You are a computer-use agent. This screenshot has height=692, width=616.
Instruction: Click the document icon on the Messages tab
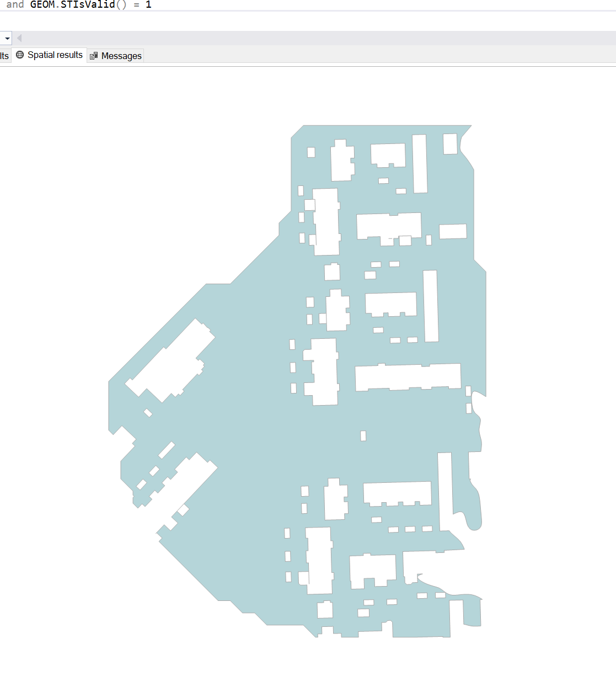point(93,56)
